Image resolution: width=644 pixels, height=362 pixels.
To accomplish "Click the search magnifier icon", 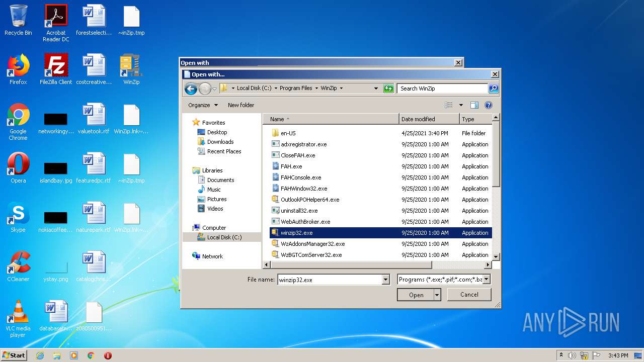I will click(x=494, y=88).
